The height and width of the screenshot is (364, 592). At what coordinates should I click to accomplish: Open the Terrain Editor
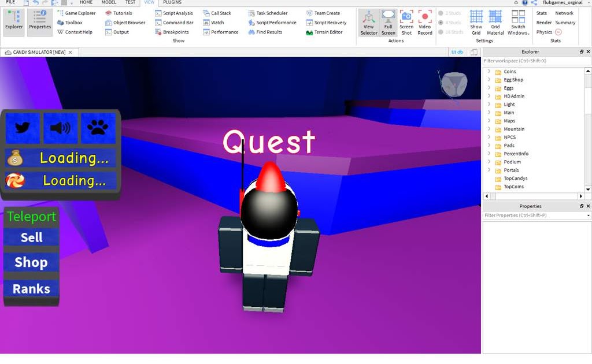(324, 32)
